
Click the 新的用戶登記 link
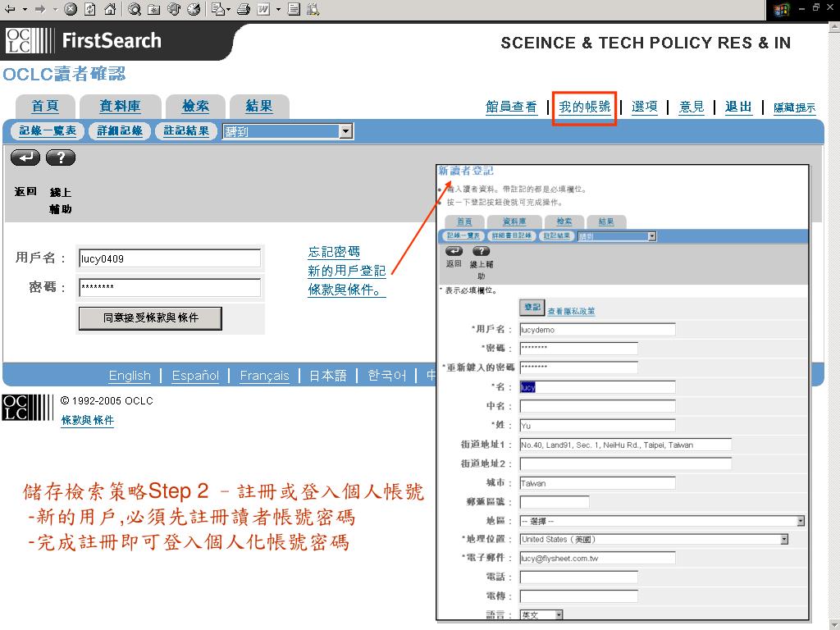pyautogui.click(x=347, y=271)
